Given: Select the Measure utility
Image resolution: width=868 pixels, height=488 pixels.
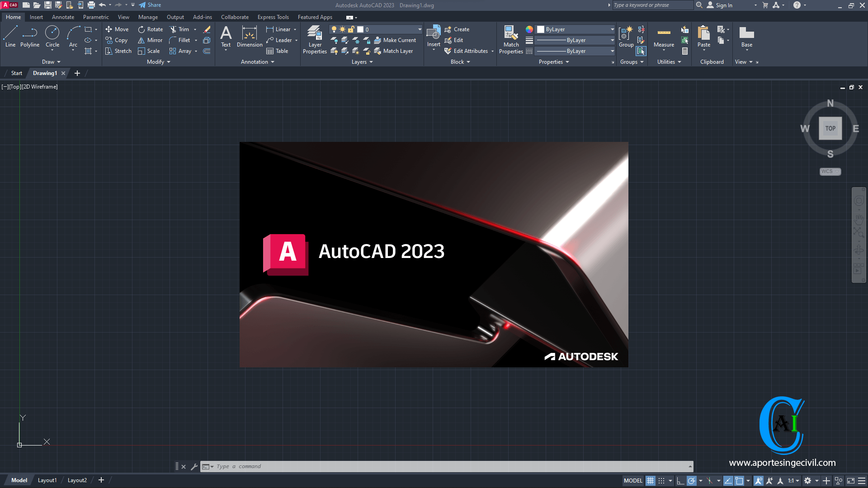Looking at the screenshot, I should pos(664,37).
